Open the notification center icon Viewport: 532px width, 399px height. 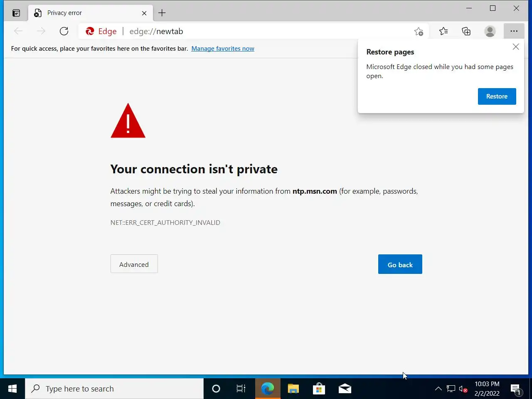click(x=516, y=389)
